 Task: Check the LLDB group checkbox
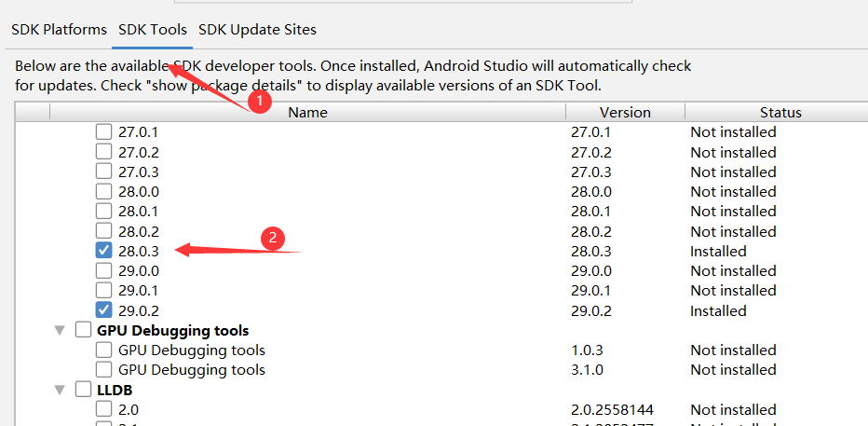pyautogui.click(x=83, y=390)
